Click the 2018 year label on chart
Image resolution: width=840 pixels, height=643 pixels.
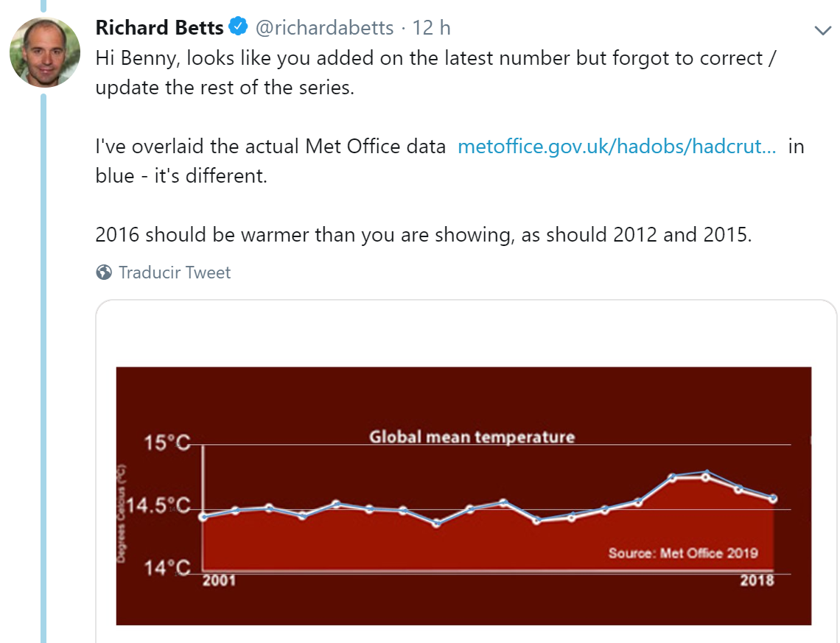[x=757, y=581]
